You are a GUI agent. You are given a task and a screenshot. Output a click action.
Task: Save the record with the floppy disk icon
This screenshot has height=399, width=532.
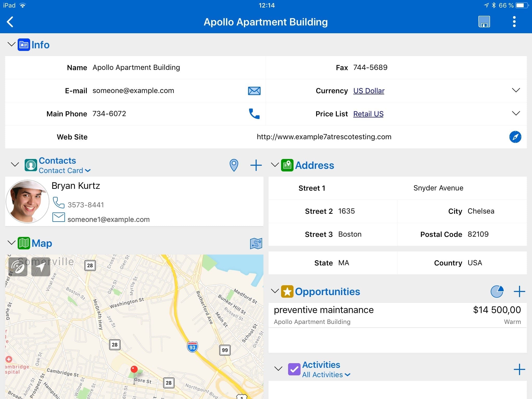(484, 22)
